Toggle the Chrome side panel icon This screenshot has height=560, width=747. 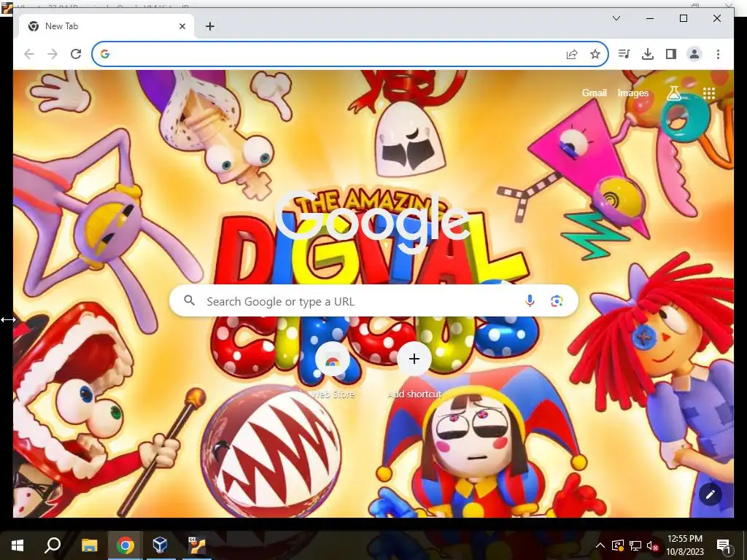[671, 54]
